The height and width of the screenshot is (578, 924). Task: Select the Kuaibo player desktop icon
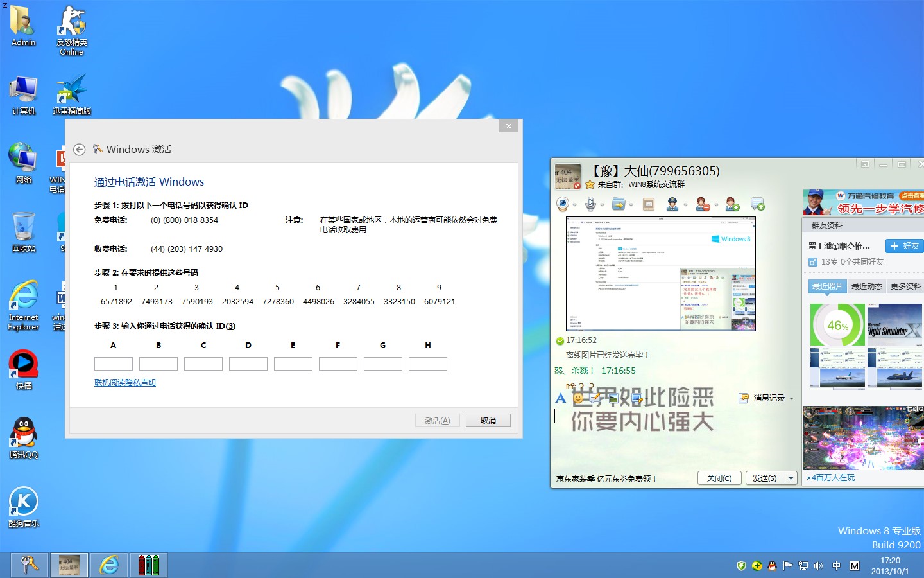24,369
